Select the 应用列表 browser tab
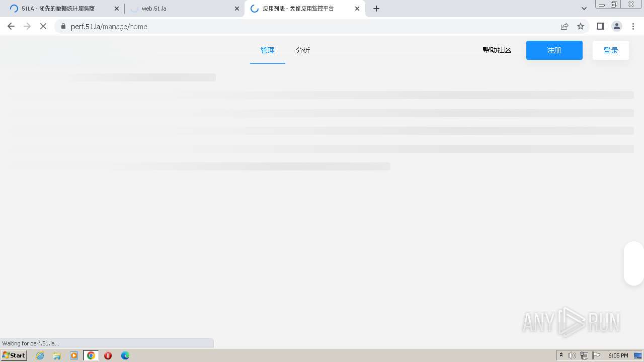 tap(304, 9)
